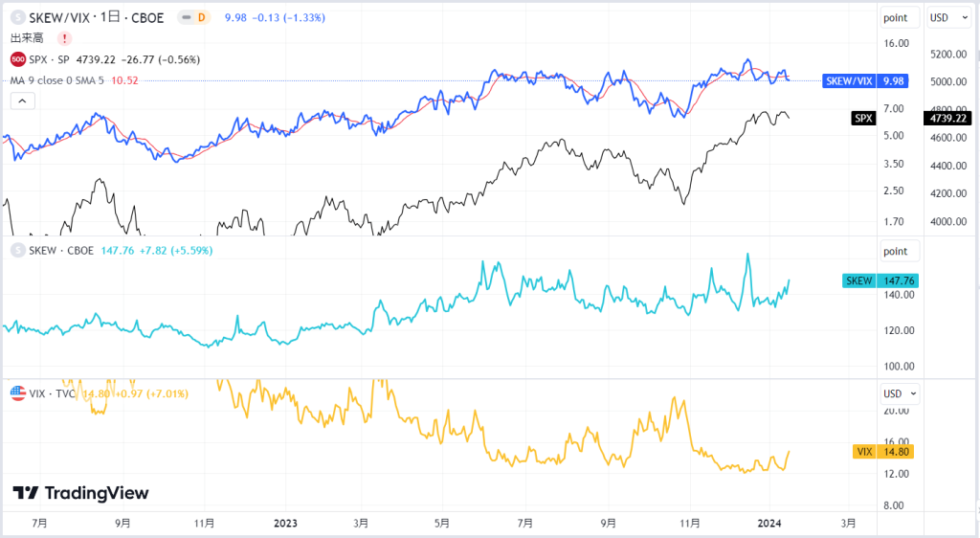Click the SPX red 500 logo icon
The width and height of the screenshot is (980, 538).
(x=18, y=60)
